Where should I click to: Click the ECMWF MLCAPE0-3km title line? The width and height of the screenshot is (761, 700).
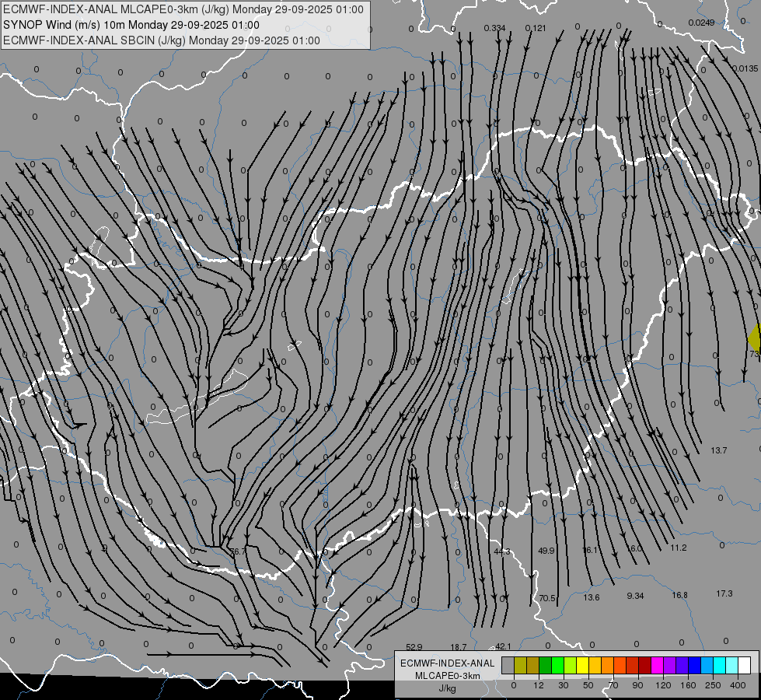(x=183, y=9)
